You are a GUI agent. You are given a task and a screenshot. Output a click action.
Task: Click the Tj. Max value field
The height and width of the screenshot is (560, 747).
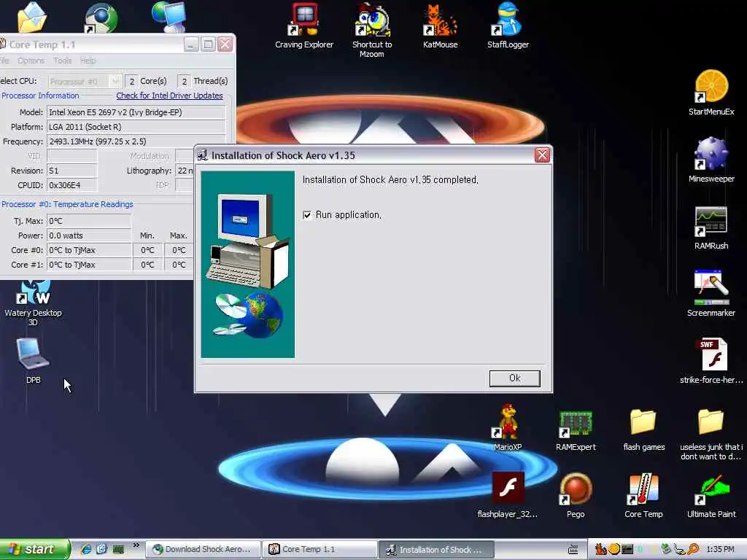(x=89, y=221)
